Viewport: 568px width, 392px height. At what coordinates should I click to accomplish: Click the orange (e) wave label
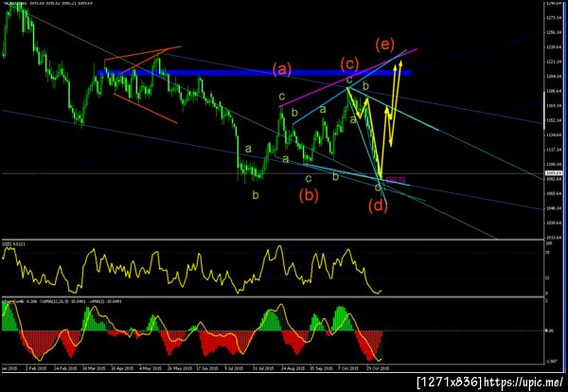click(384, 45)
